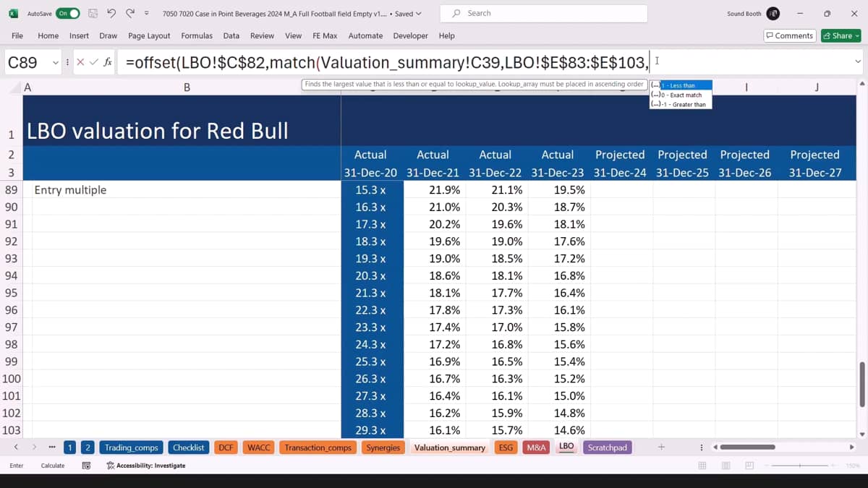The height and width of the screenshot is (488, 868).
Task: Click the vertical scrollbar thumb
Action: point(861,385)
